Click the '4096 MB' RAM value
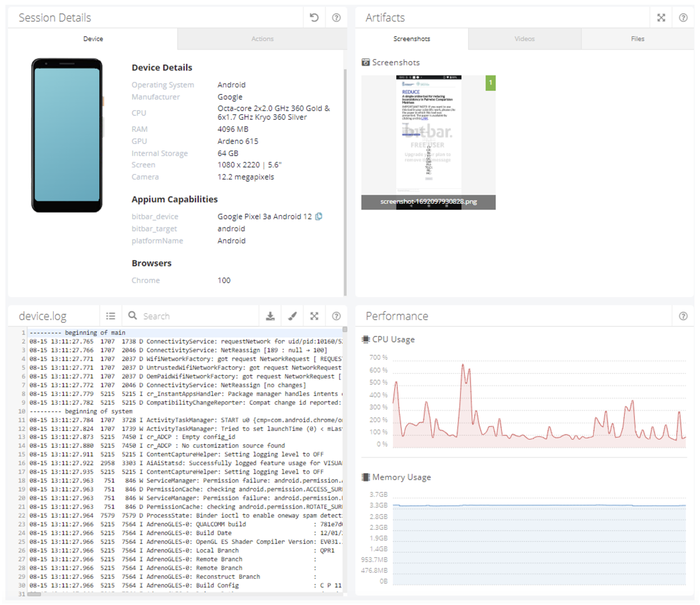This screenshot has height=605, width=700. click(x=233, y=129)
